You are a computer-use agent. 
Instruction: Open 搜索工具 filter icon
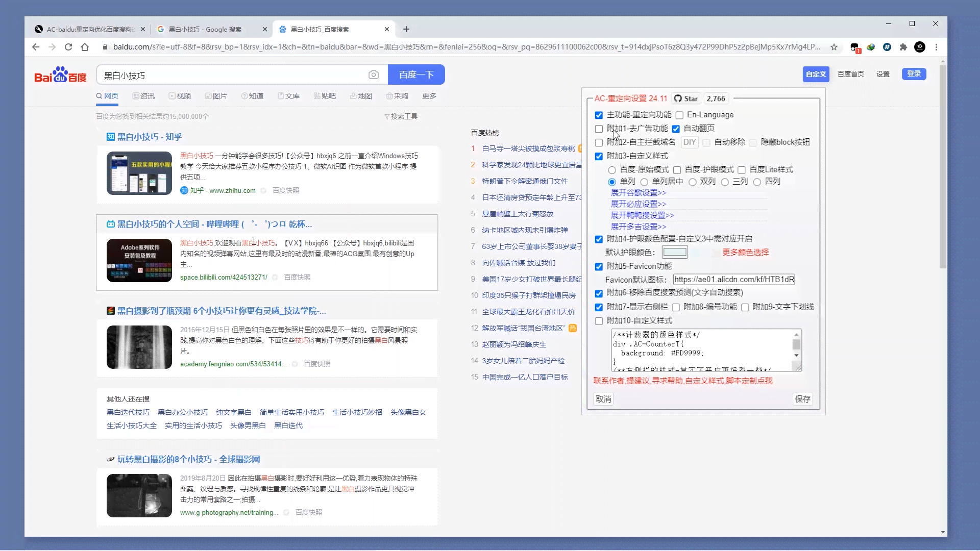click(387, 117)
